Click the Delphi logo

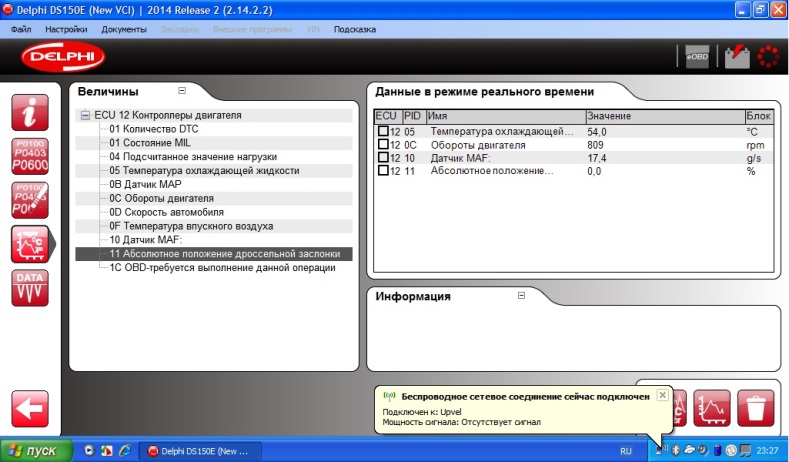(x=63, y=56)
